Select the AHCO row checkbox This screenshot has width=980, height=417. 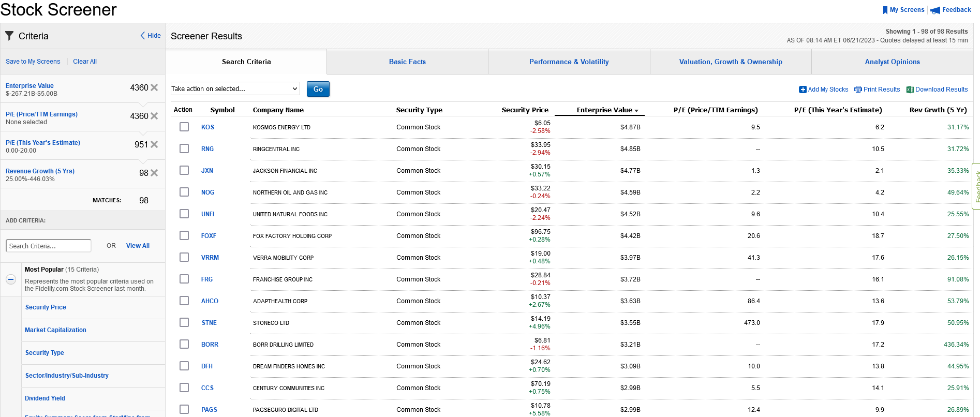(184, 301)
